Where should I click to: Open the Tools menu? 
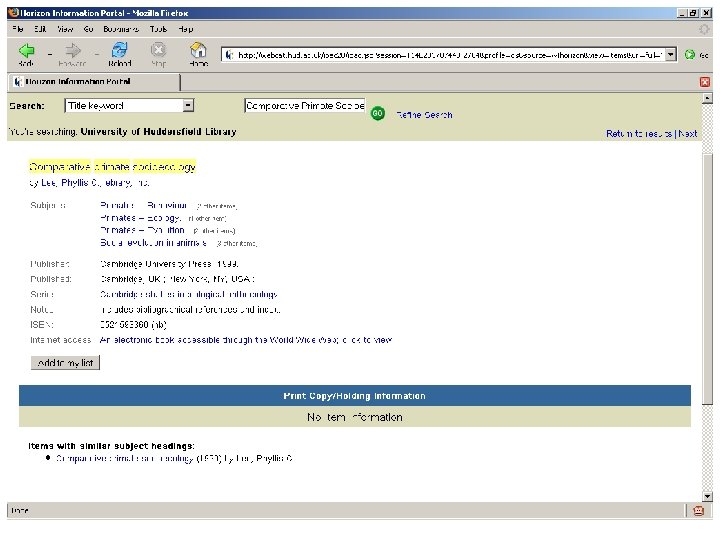pos(158,29)
